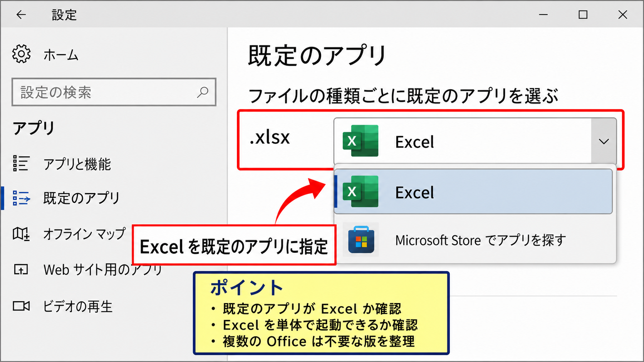This screenshot has width=644, height=362.
Task: Click the Web サイト用のアプリ icon
Action: click(21, 269)
